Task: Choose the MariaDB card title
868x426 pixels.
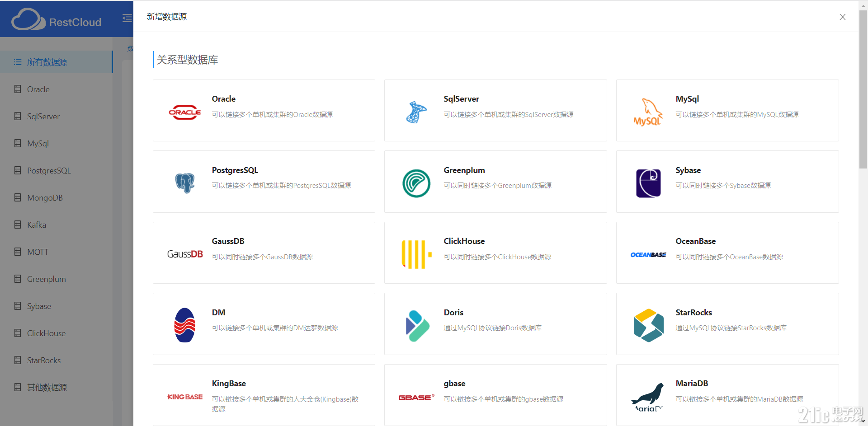Action: tap(692, 384)
